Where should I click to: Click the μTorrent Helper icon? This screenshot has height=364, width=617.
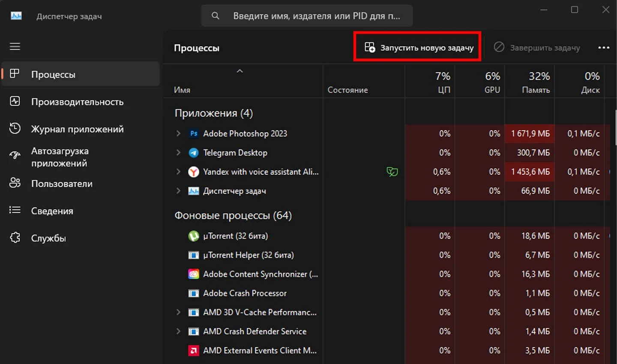tap(194, 255)
